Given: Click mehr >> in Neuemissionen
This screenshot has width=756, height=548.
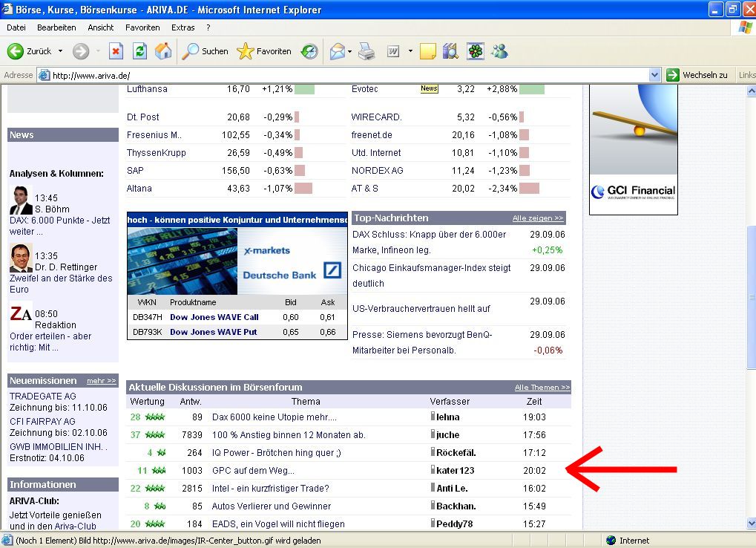Looking at the screenshot, I should [101, 381].
